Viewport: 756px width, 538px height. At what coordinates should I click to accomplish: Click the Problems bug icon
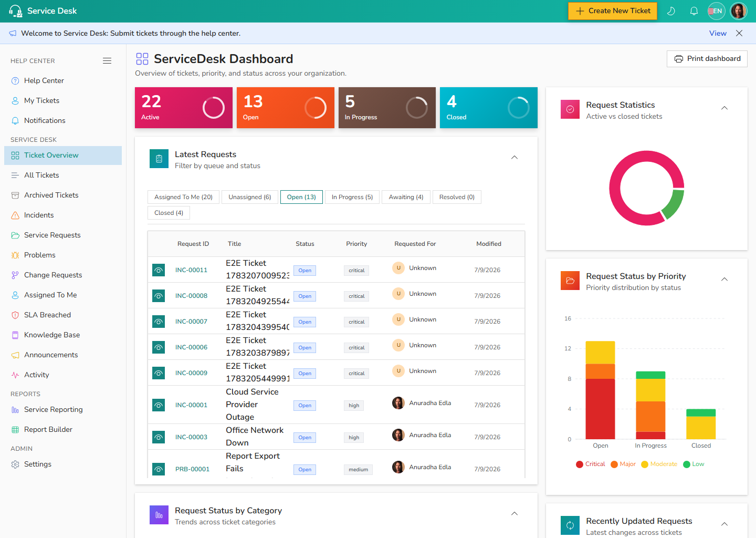[x=15, y=255]
